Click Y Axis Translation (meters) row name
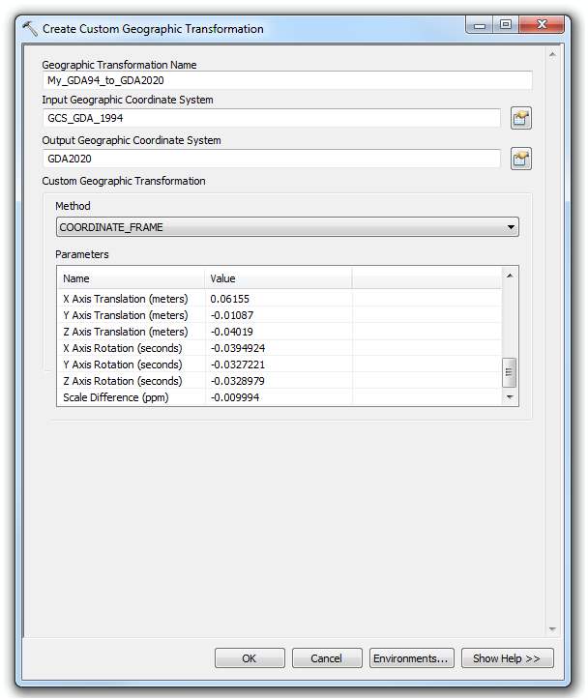588x700 pixels. pyautogui.click(x=126, y=315)
